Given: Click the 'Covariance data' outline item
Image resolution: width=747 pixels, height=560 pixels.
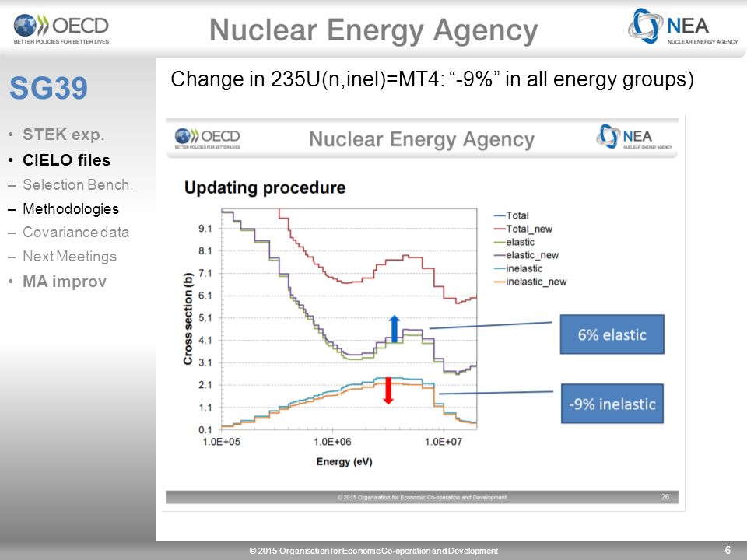Looking at the screenshot, I should point(75,233).
